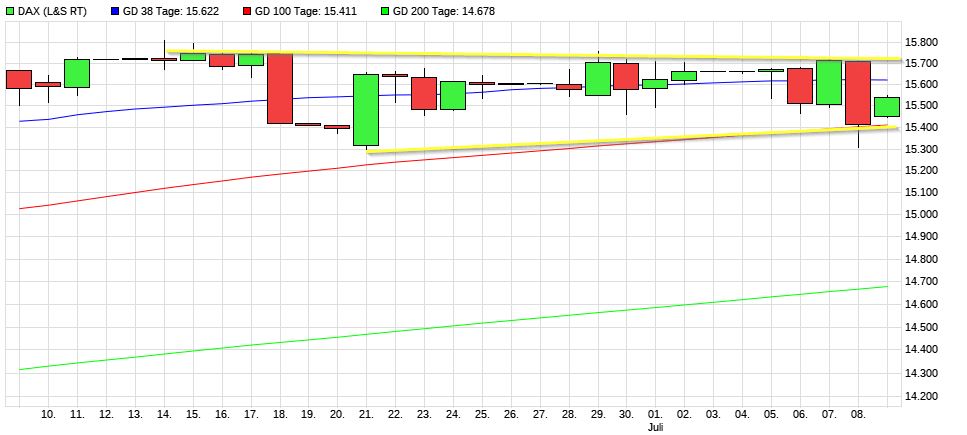
Task: Click the '15.800' price axis label
Action: (921, 43)
